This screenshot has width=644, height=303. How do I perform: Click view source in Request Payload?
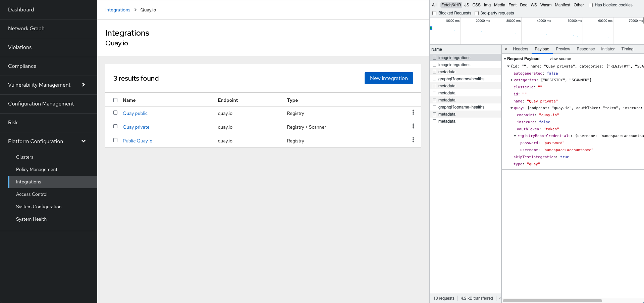click(560, 59)
